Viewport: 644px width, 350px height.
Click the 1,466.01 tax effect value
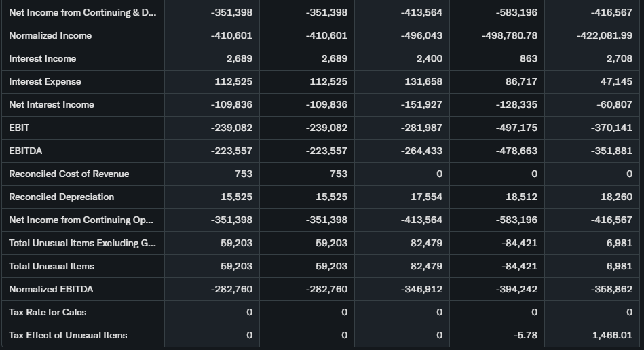tap(611, 335)
